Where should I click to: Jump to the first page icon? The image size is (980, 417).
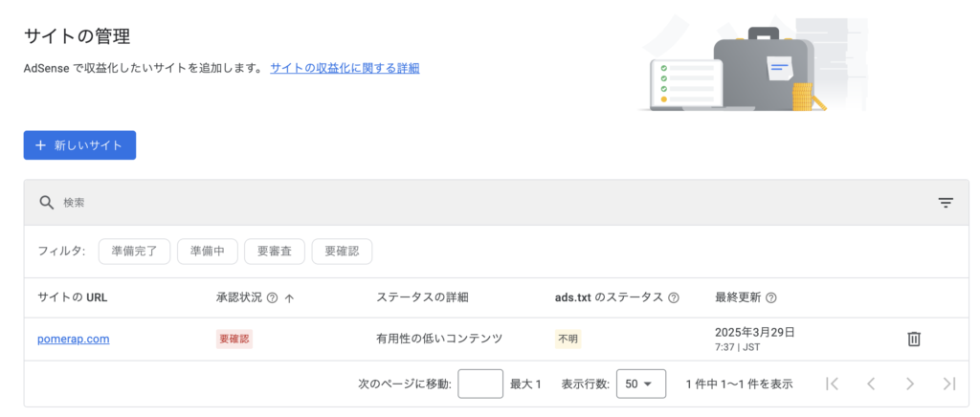click(832, 384)
